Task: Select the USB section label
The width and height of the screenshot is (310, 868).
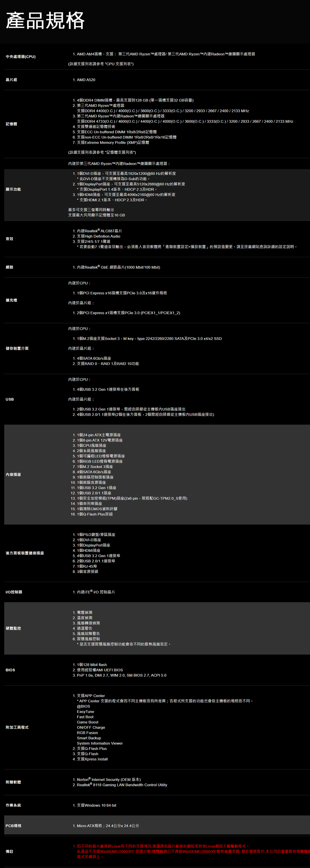Action: pyautogui.click(x=10, y=399)
